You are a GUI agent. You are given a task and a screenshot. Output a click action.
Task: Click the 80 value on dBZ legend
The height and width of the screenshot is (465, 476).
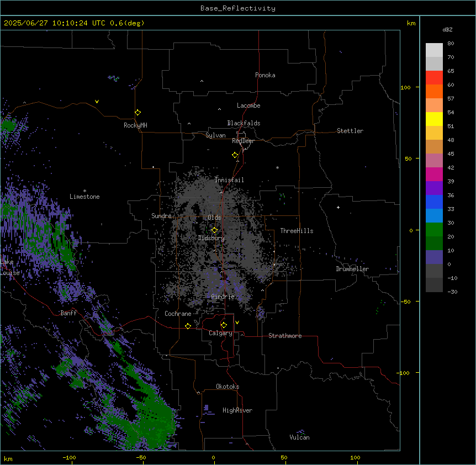coord(451,44)
